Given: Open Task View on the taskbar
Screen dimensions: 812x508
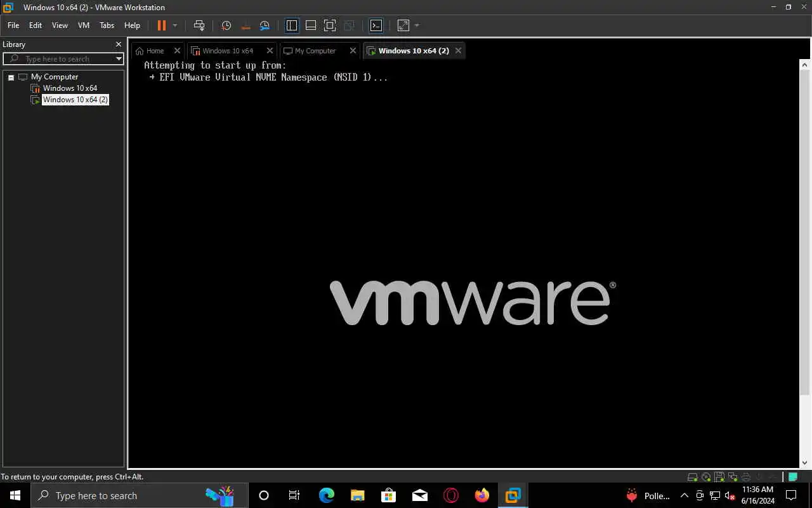Looking at the screenshot, I should [294, 495].
